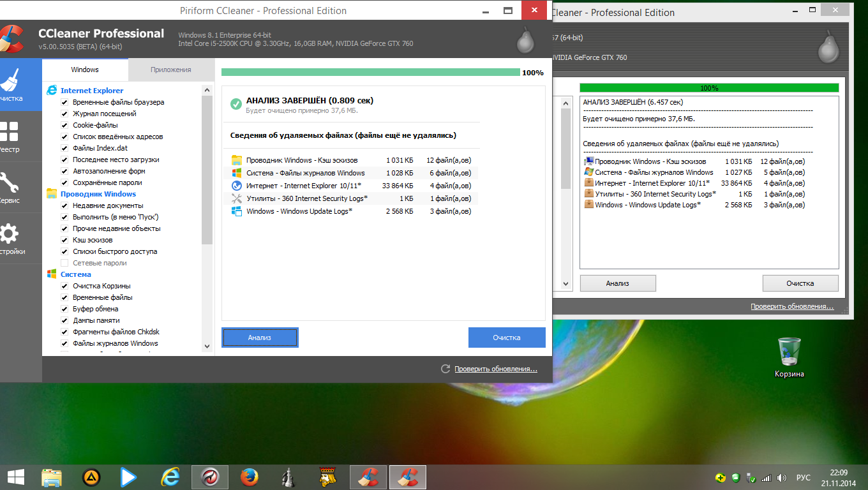Click the back window list scroll down arrow
The image size is (868, 490).
click(565, 283)
